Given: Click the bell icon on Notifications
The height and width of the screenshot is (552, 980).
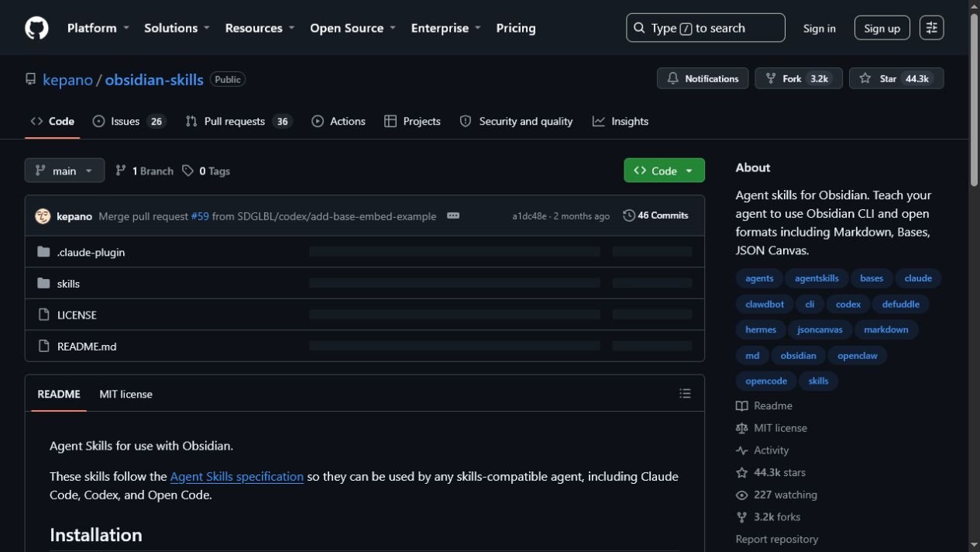Looking at the screenshot, I should pos(672,78).
